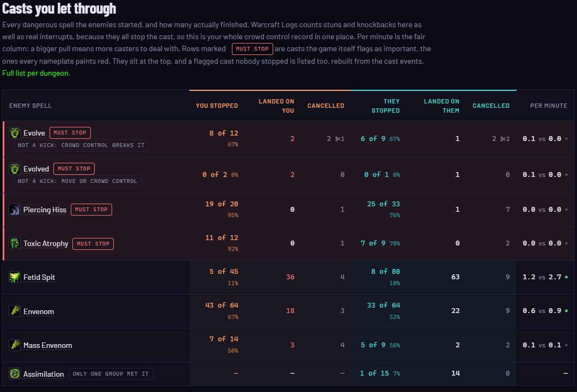577x392 pixels.
Task: Click the '18' landed value for Envenom
Action: click(290, 311)
